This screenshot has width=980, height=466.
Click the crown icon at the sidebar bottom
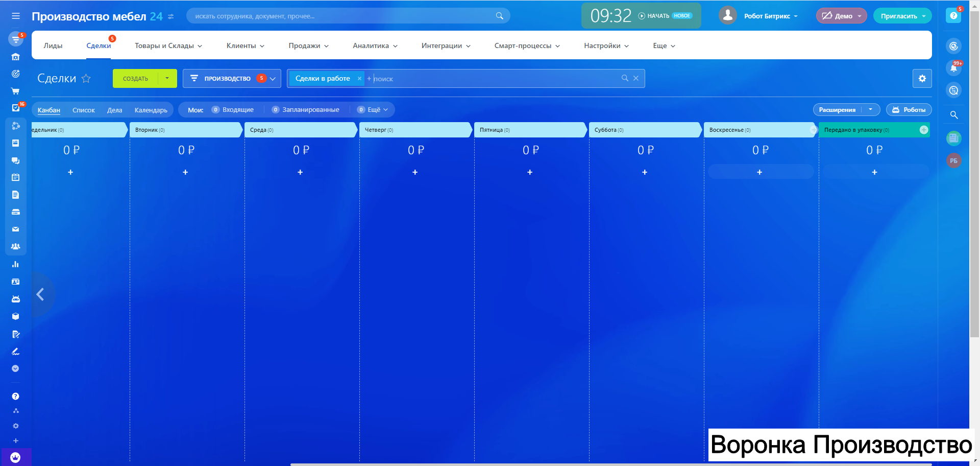16,457
